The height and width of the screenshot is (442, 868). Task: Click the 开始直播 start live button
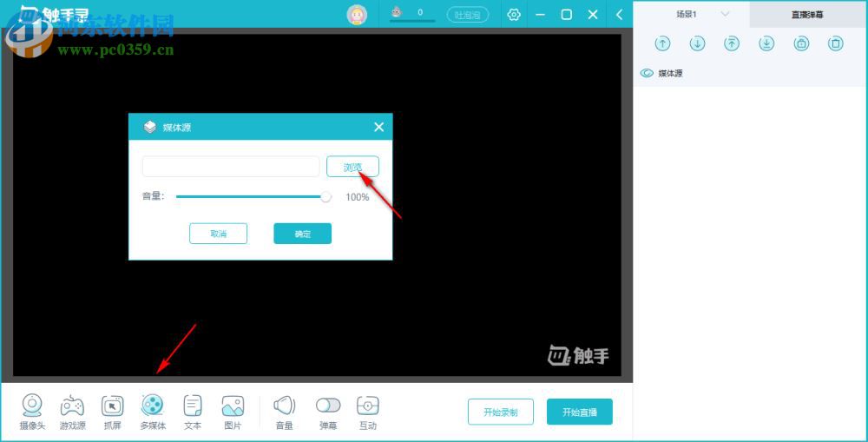(x=580, y=412)
